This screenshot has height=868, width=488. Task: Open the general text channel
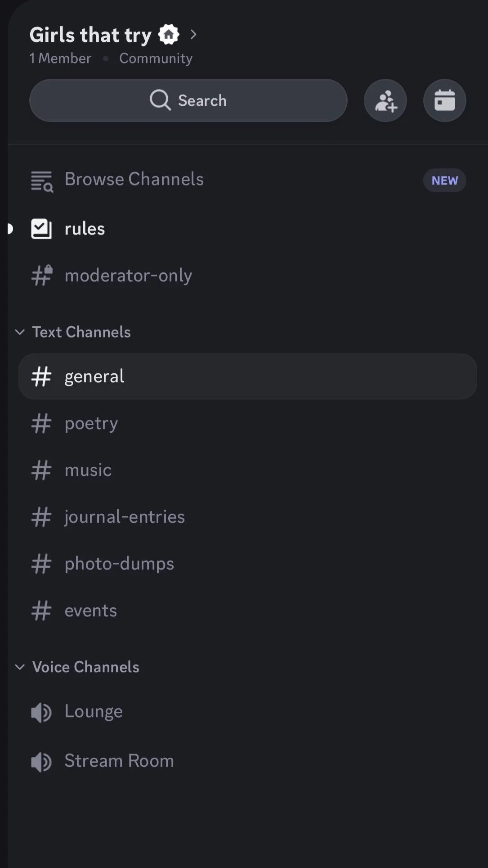[x=247, y=376]
